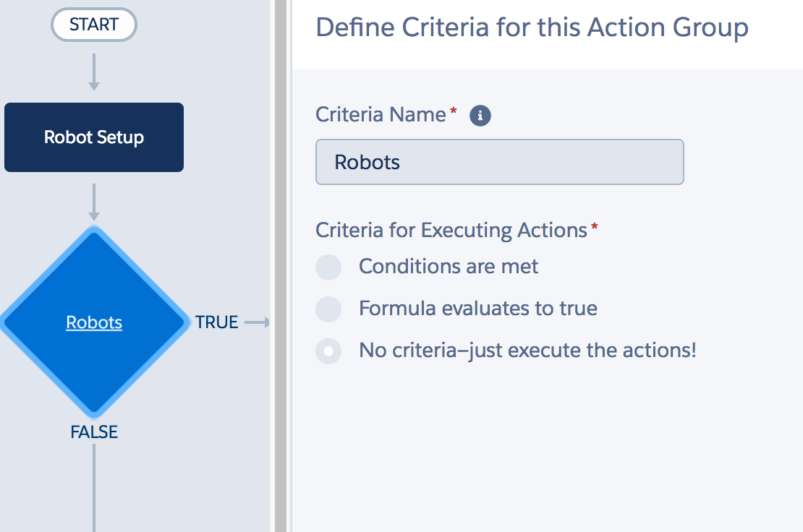Click the FALSE branch label

tap(94, 432)
